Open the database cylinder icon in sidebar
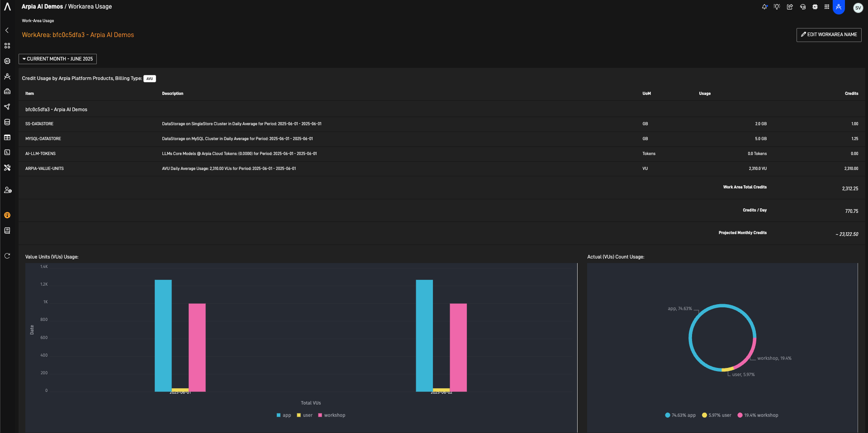 (x=7, y=122)
